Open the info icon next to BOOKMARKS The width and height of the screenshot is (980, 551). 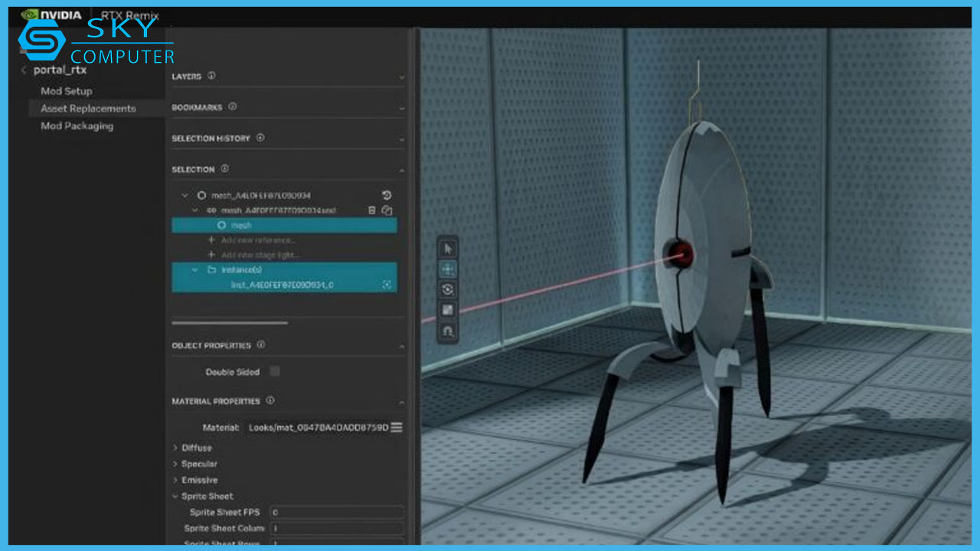(x=233, y=107)
